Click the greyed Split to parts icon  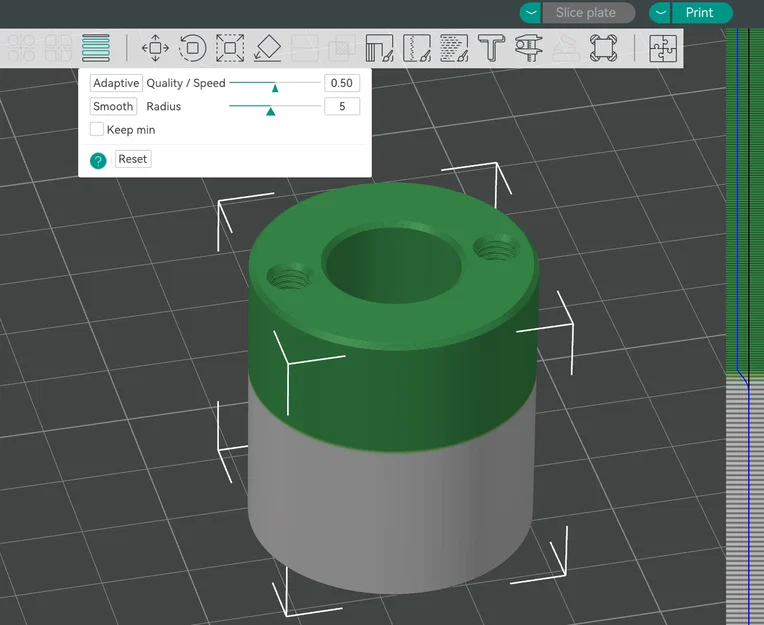[58, 48]
